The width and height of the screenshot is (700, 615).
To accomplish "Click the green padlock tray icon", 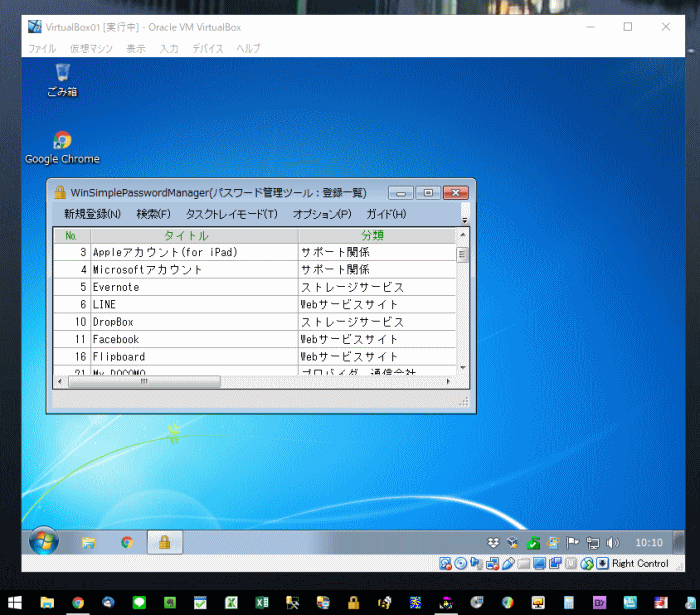I will pos(533,543).
